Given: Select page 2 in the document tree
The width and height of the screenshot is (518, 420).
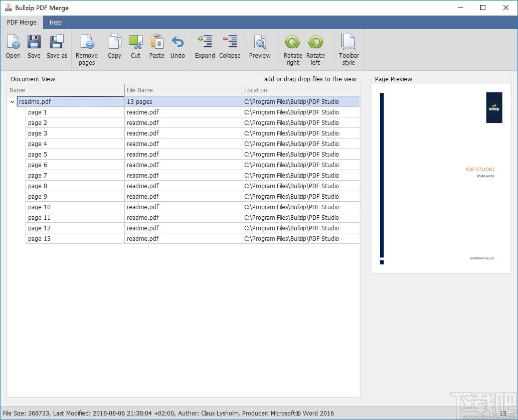Looking at the screenshot, I should [37, 123].
